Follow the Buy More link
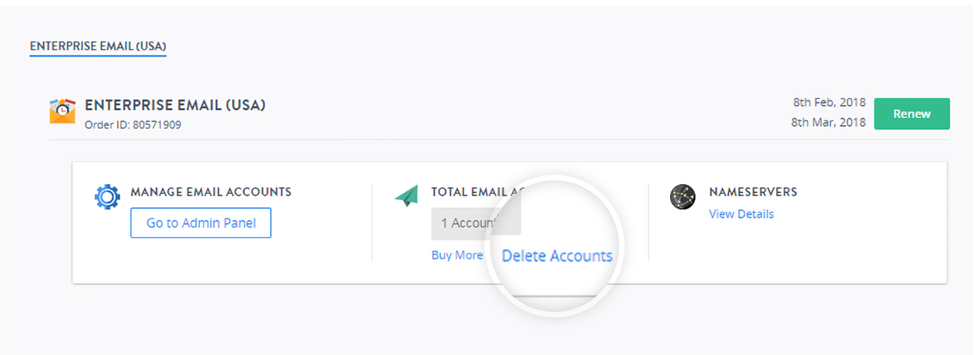 (x=457, y=255)
